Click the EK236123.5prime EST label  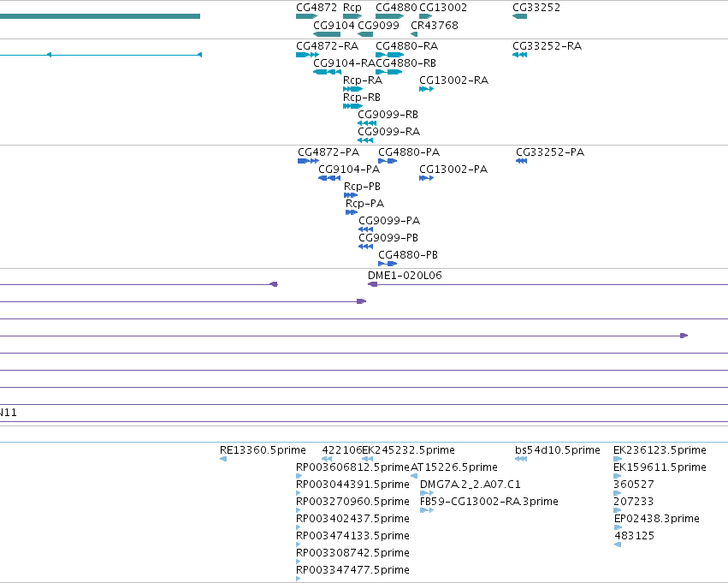[x=660, y=450]
